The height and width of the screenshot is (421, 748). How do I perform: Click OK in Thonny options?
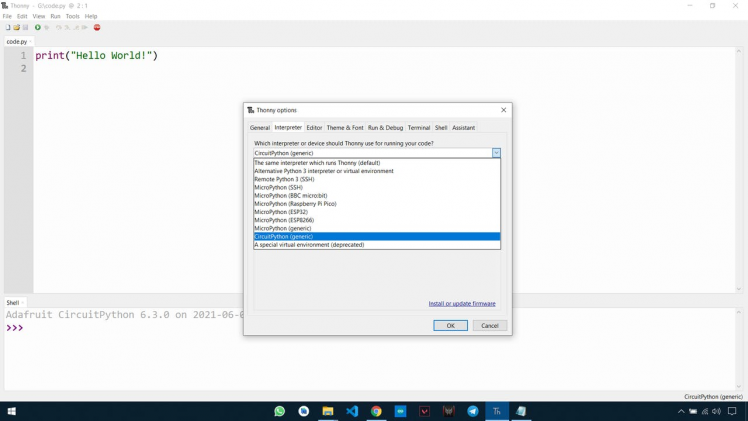click(450, 326)
